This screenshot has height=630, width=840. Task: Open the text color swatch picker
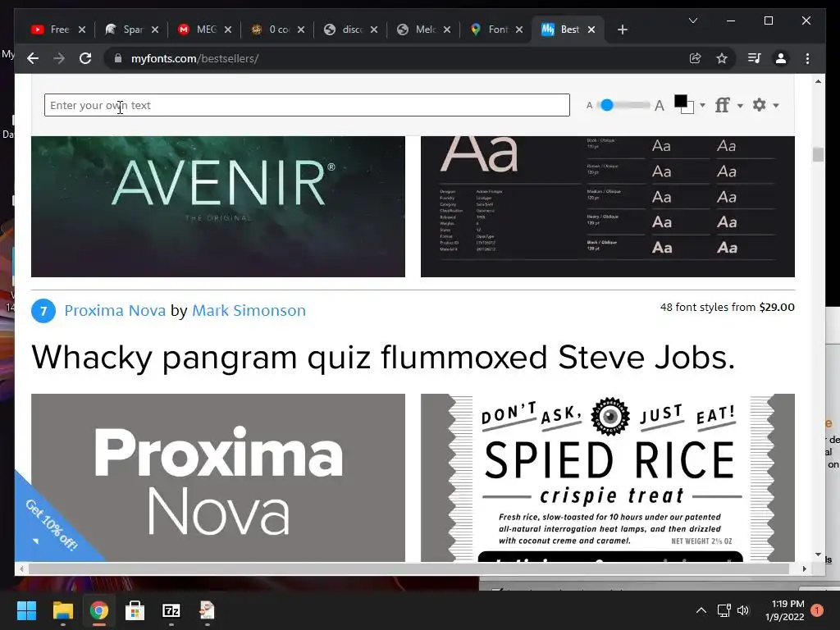tap(683, 104)
